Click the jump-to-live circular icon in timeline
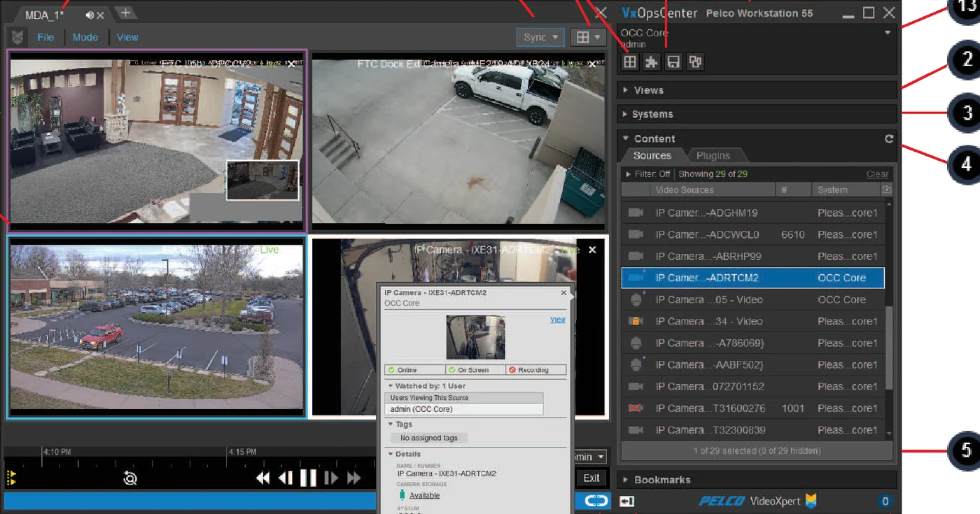980x514 pixels. [x=130, y=478]
